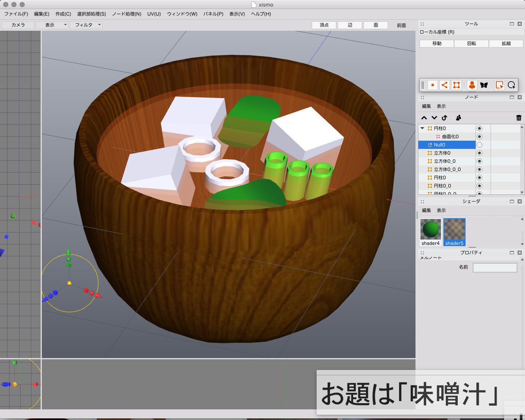Image resolution: width=525 pixels, height=420 pixels.
Task: Toggle visibility radio for Null0
Action: 479,145
